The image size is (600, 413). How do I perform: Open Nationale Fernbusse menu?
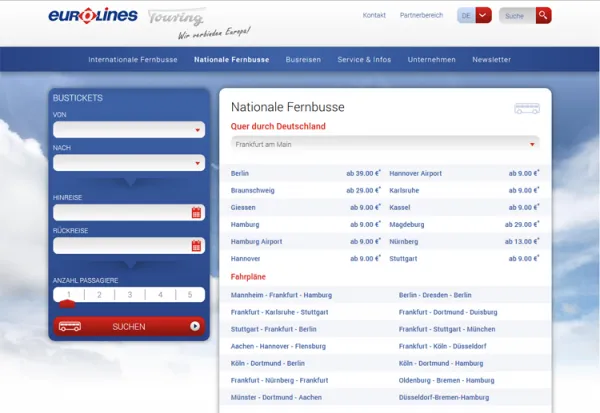pyautogui.click(x=232, y=60)
